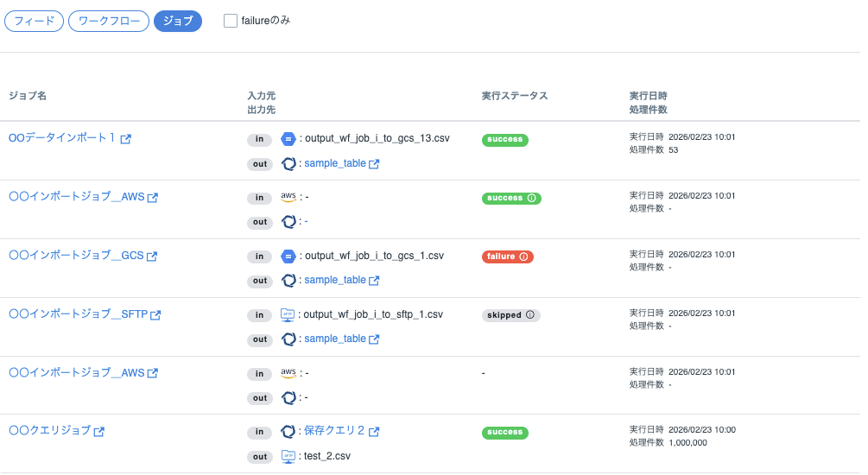The height and width of the screenshot is (475, 868).
Task: Select the ジョブ tab
Action: coord(178,21)
